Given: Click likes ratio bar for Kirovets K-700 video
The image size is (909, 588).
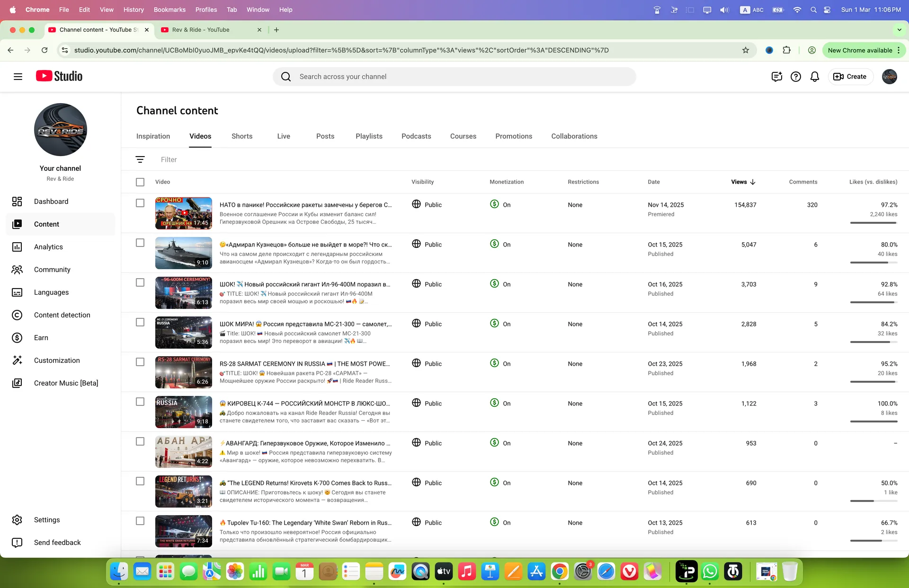Looking at the screenshot, I should pyautogui.click(x=873, y=501).
